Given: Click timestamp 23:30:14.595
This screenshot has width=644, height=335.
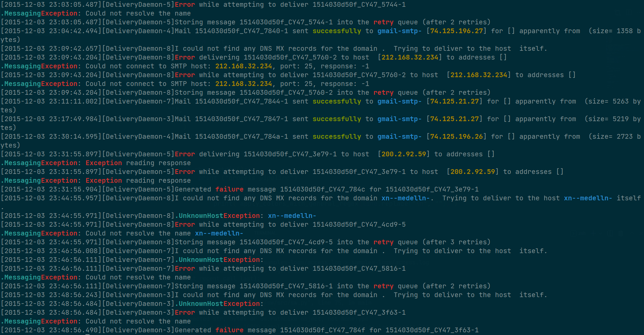Looking at the screenshot, I should tap(73, 136).
